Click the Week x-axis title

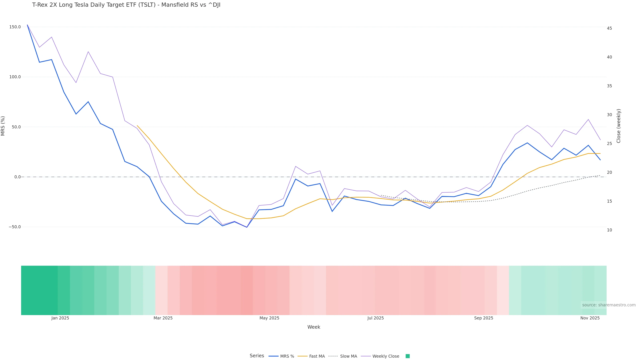pos(313,327)
